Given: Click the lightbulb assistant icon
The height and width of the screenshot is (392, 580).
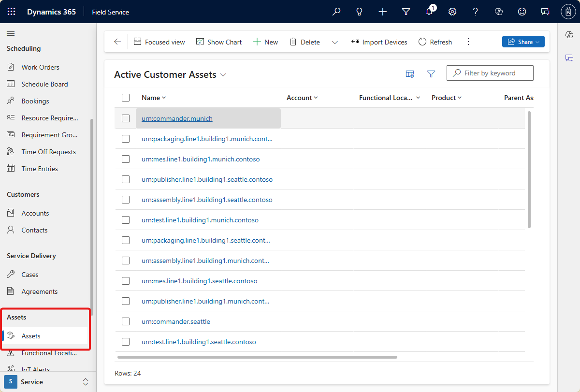Looking at the screenshot, I should point(360,12).
